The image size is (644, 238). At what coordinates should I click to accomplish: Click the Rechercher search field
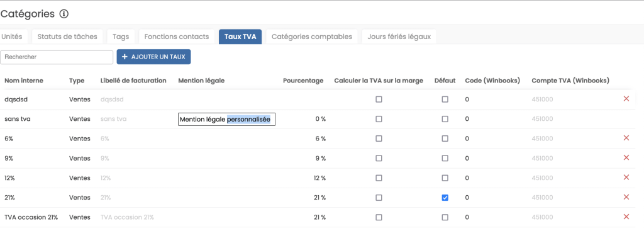pos(57,57)
